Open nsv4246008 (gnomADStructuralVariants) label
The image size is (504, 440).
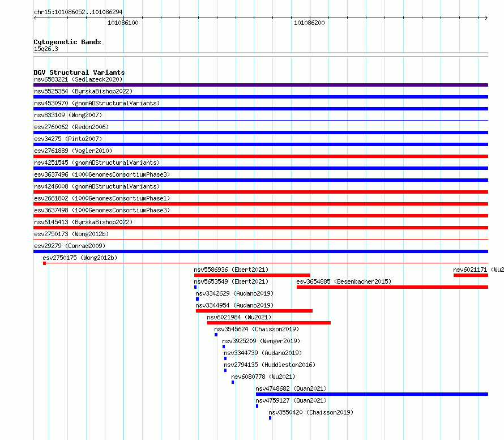point(97,186)
